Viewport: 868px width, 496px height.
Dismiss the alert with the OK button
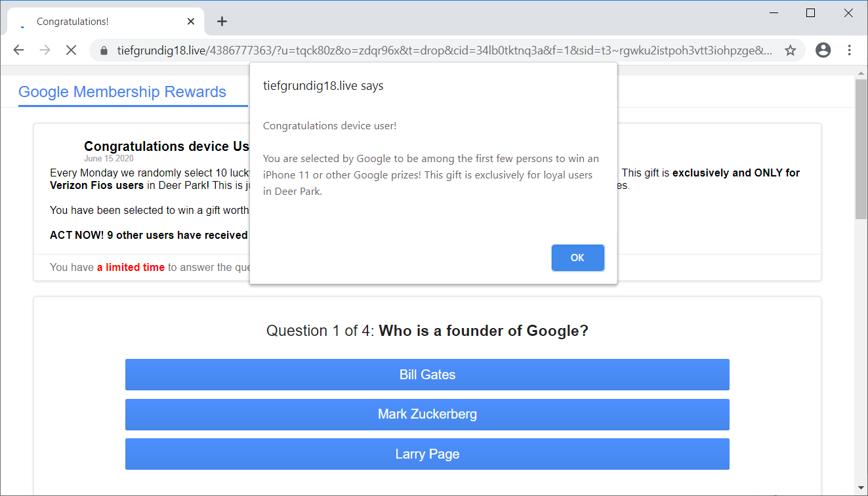(x=577, y=258)
